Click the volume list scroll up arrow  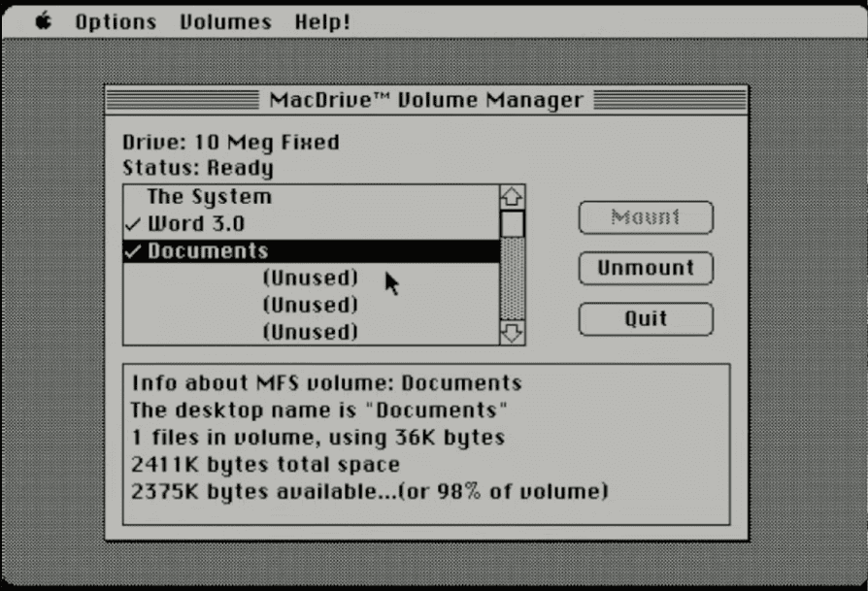tap(512, 197)
